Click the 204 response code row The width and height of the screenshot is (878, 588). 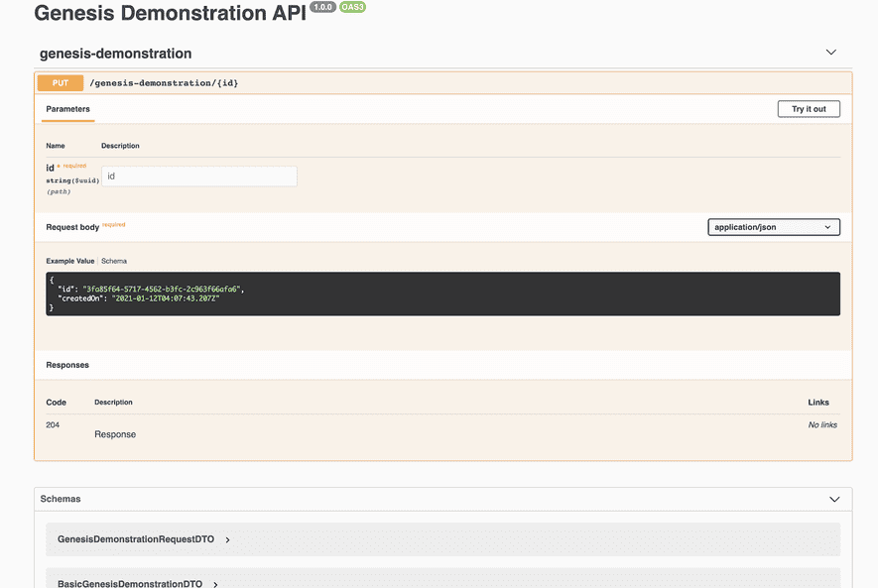51,423
